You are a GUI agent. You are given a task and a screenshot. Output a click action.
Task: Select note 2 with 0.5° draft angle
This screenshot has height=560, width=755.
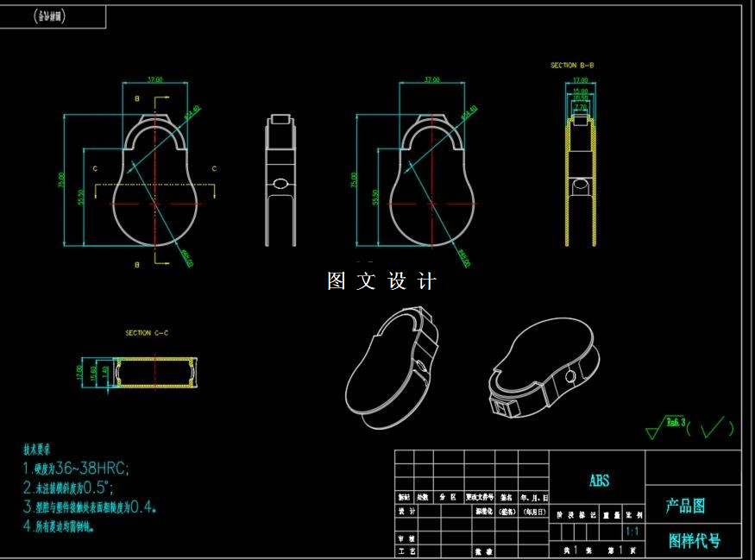pos(68,488)
